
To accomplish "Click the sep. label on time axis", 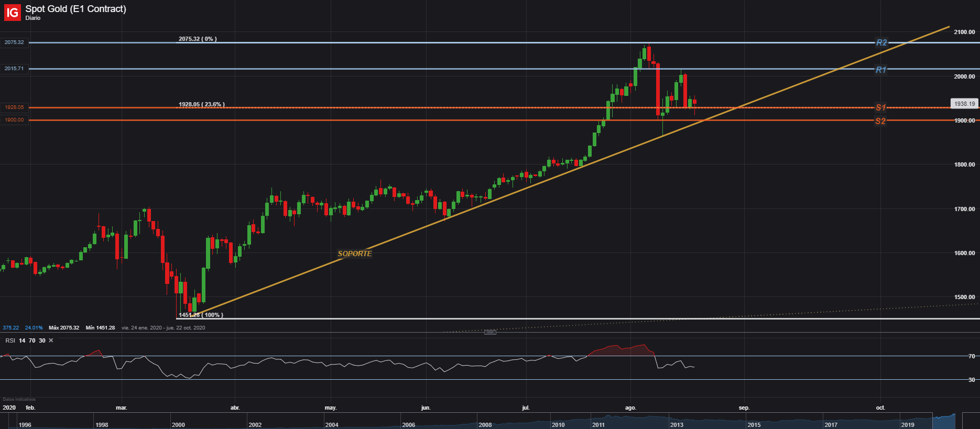I will [x=744, y=408].
